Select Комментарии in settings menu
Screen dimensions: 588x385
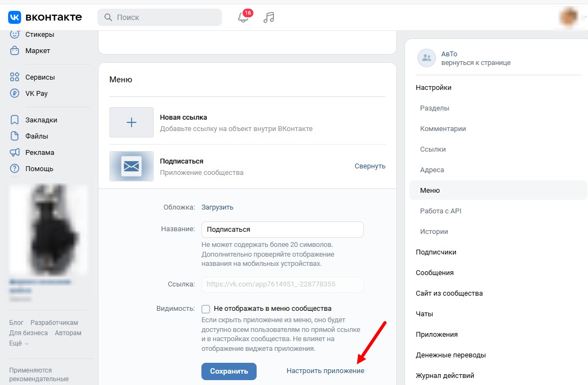click(443, 128)
